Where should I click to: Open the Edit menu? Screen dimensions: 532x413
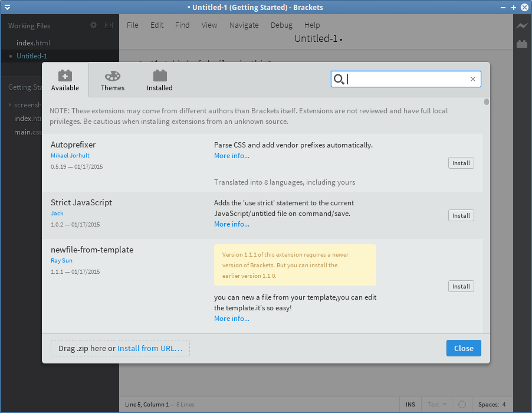(x=157, y=25)
